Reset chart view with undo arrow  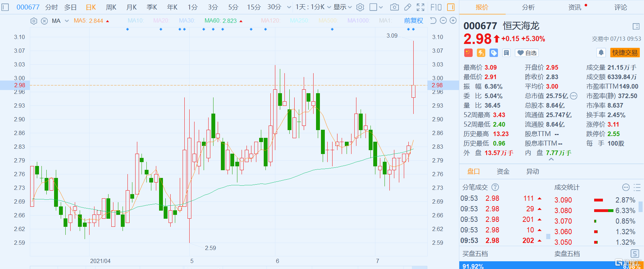[433, 21]
